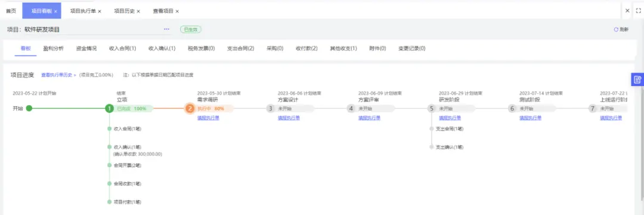This screenshot has width=644, height=215.
Task: Click the green 开始 start marker
Action: 29,109
